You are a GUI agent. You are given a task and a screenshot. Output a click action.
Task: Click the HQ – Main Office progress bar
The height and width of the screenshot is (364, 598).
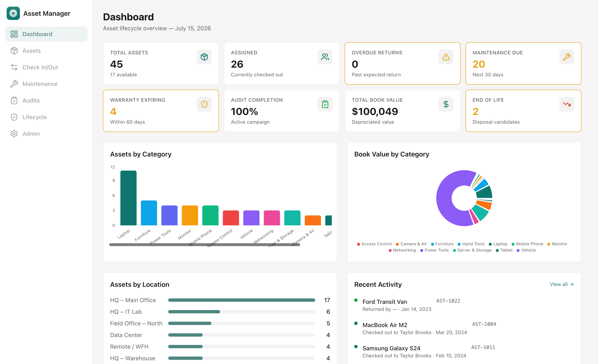241,300
